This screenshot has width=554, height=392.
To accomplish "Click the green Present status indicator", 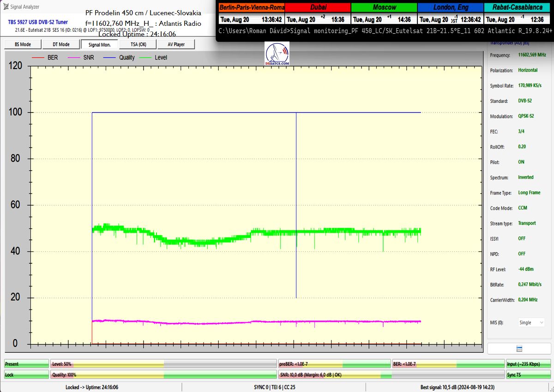I will [x=26, y=364].
